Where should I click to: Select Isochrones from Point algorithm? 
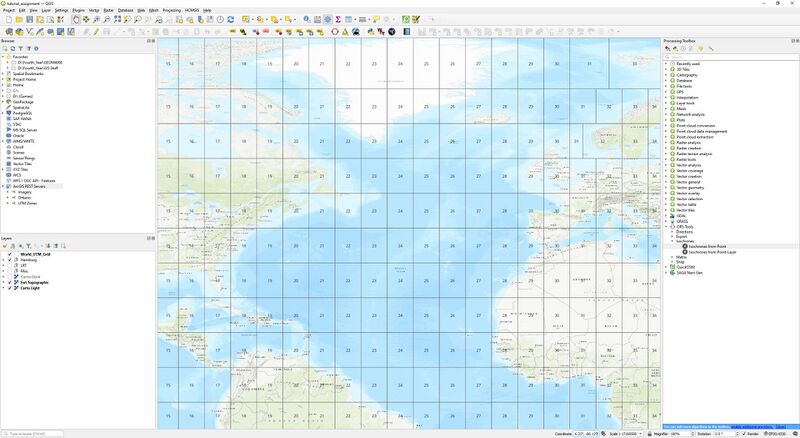pos(708,246)
